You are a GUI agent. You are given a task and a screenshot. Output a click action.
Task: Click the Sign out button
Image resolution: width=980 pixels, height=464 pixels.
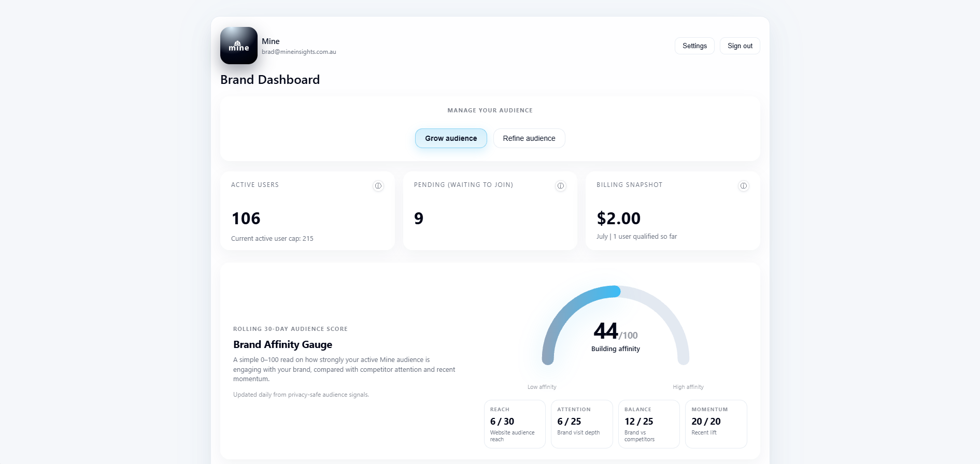tap(740, 46)
